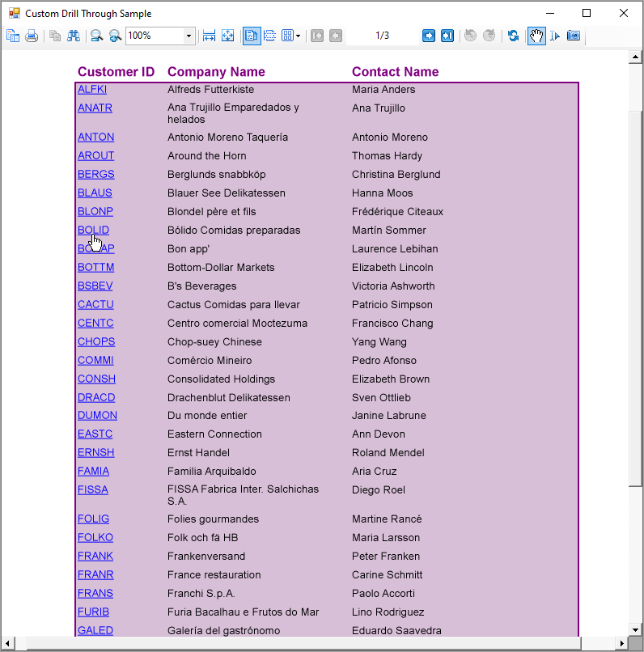This screenshot has width=644, height=652.
Task: Open the BLAUS drill-through link
Action: coord(95,193)
